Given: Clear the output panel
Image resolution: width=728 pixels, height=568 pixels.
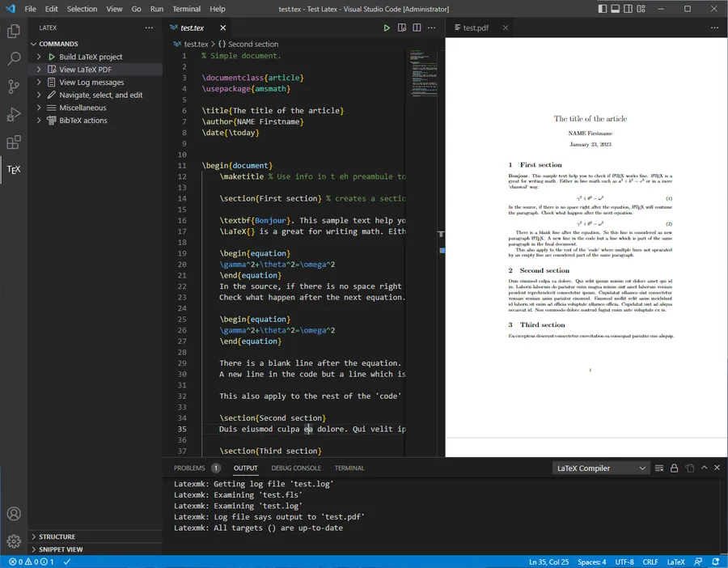Looking at the screenshot, I should [x=658, y=468].
